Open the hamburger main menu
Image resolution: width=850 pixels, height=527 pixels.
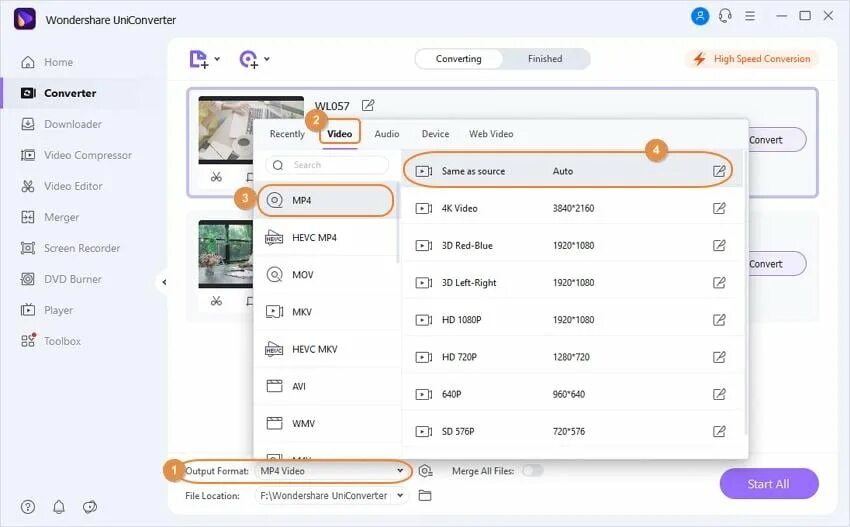click(x=750, y=16)
